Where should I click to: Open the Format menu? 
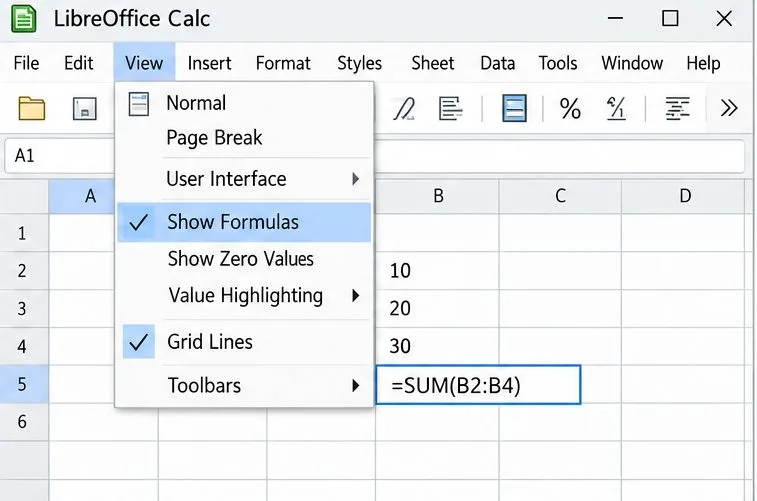[x=283, y=63]
